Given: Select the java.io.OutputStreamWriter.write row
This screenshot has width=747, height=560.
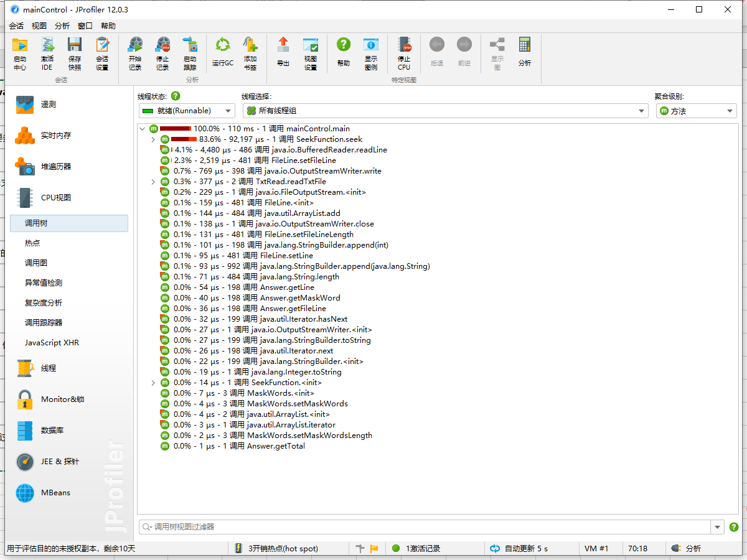Looking at the screenshot, I should coord(271,171).
